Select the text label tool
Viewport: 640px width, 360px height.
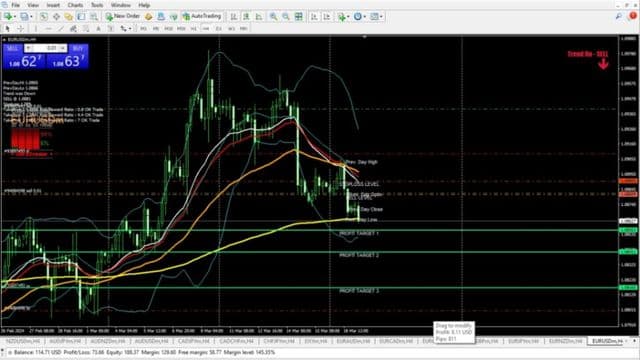[x=98, y=29]
